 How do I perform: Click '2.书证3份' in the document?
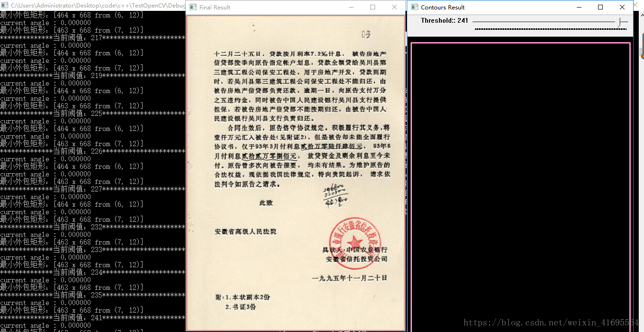(x=240, y=307)
